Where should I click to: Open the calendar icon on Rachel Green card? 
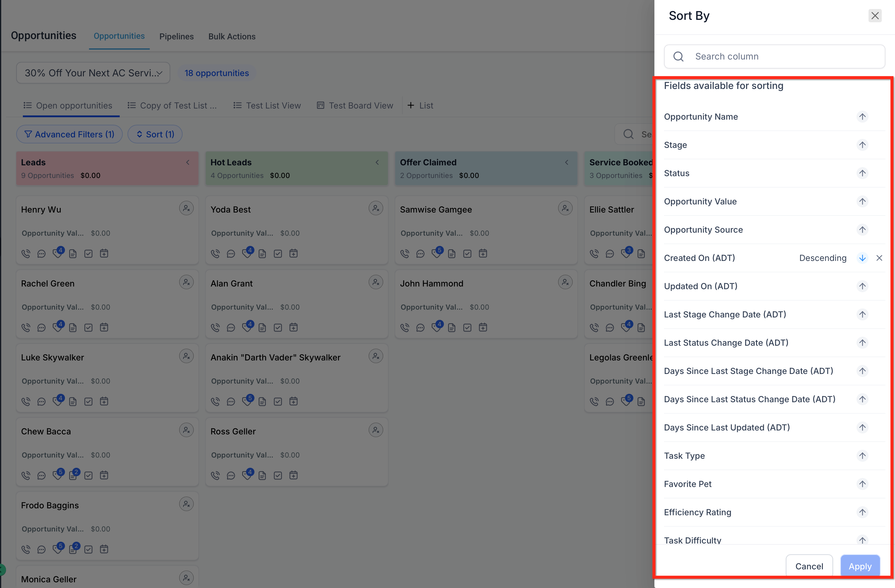(104, 328)
